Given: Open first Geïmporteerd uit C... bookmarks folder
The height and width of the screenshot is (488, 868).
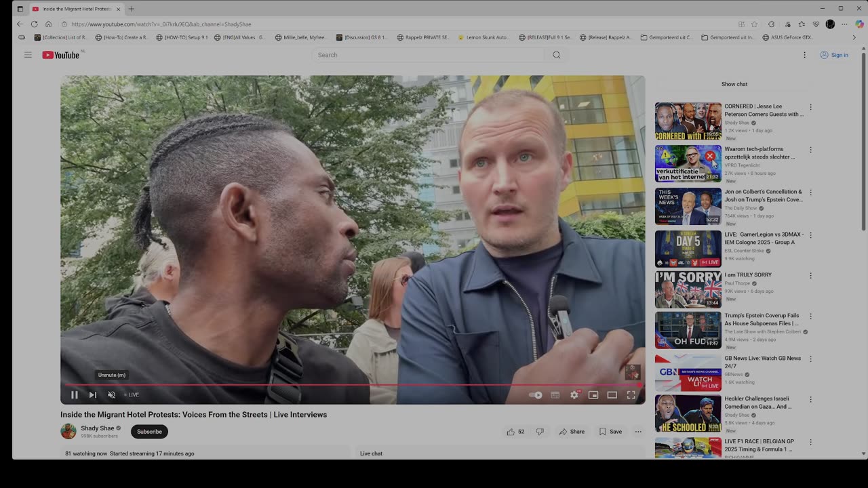Looking at the screenshot, I should click(667, 37).
